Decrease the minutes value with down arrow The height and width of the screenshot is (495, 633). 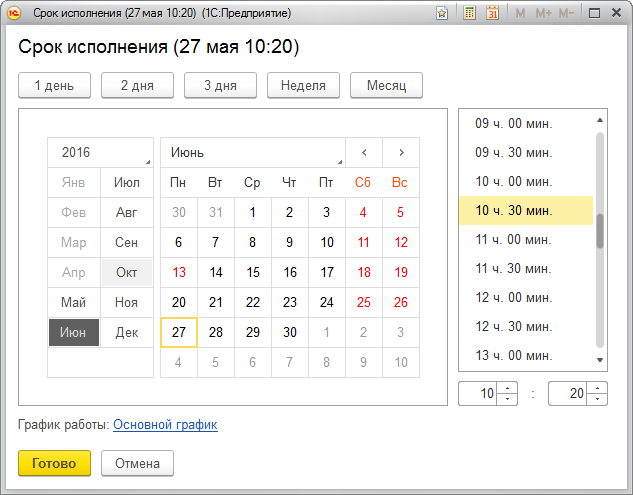[x=597, y=399]
